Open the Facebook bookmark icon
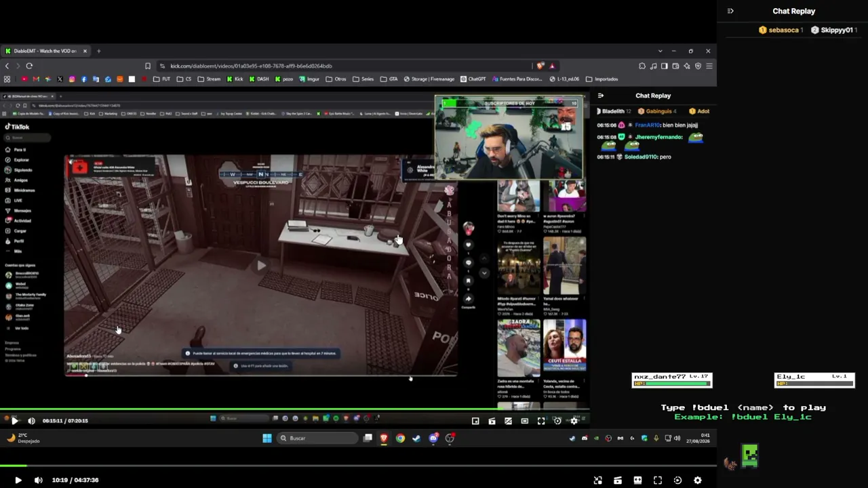This screenshot has width=868, height=488. [x=84, y=79]
